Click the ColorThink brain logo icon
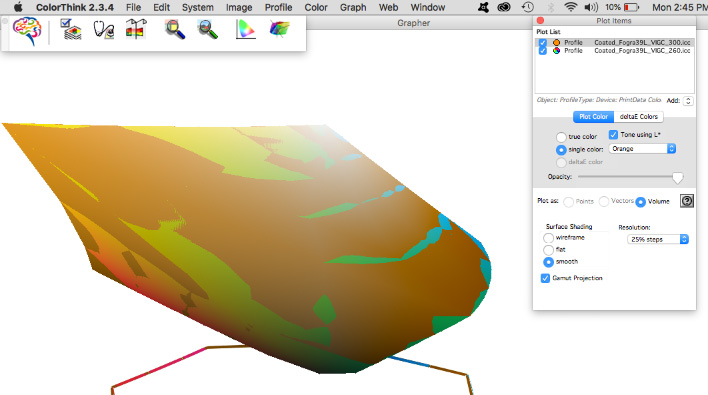Viewport: 708px width, 395px height. pos(27,31)
